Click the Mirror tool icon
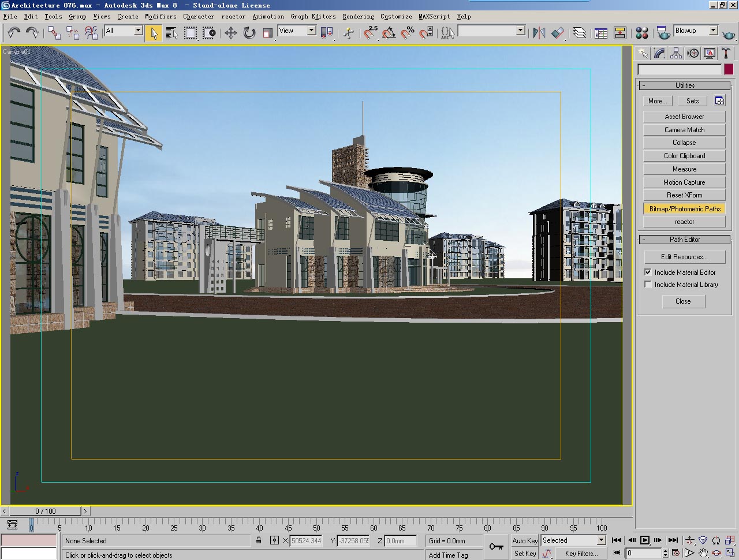This screenshot has height=560, width=739. tap(539, 33)
